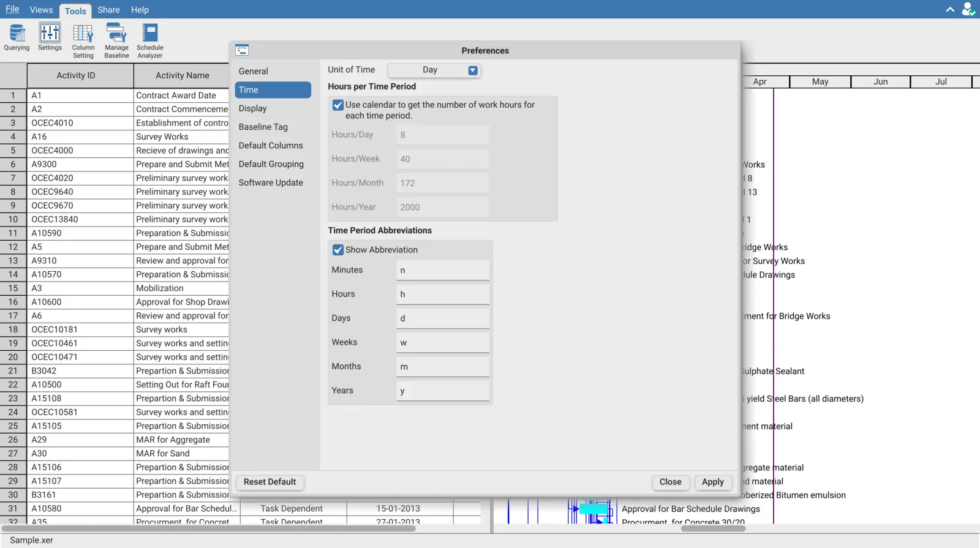
Task: Launch the Schedule Analyzer
Action: [150, 41]
